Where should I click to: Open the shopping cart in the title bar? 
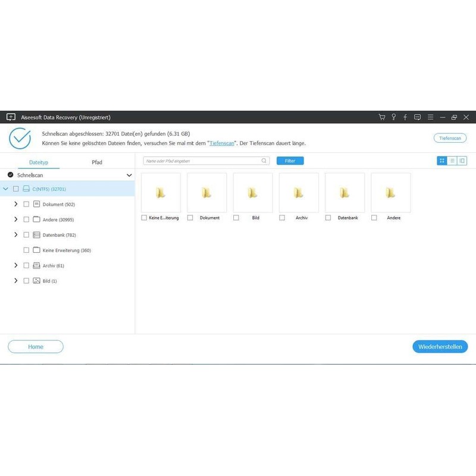point(382,118)
